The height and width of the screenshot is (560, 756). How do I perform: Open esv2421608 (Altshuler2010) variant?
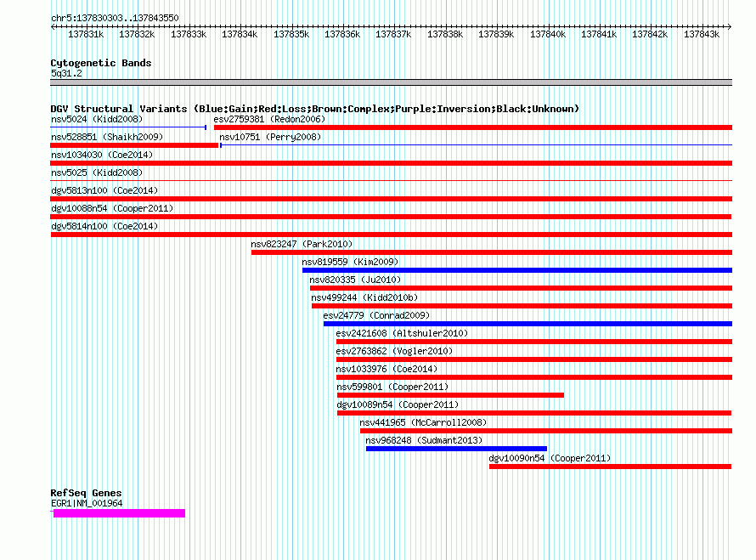click(x=402, y=333)
